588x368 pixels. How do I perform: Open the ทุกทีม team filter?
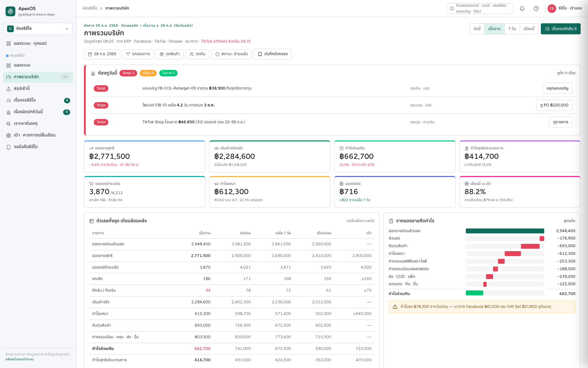198,54
